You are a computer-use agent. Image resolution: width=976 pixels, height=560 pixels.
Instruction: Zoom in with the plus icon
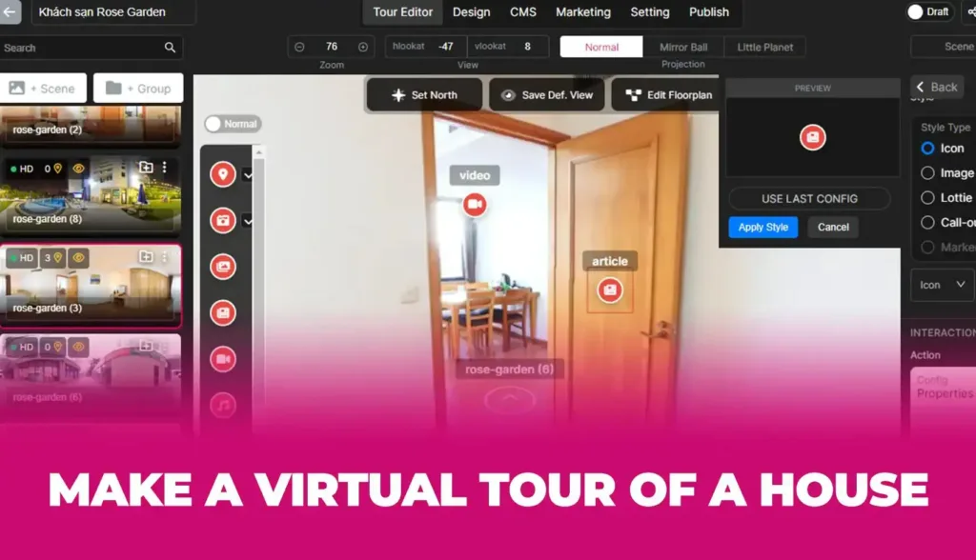(x=363, y=47)
